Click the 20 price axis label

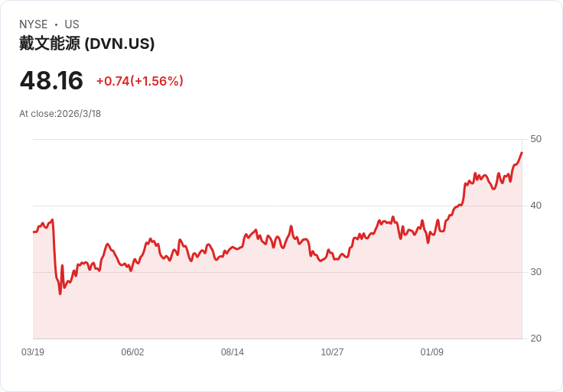point(535,339)
